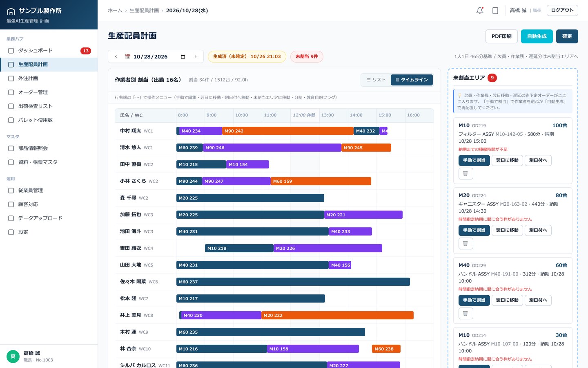Viewport: 588px width, 368px height.
Task: Select the M10 217 bar for 松本 隆
Action: [251, 298]
